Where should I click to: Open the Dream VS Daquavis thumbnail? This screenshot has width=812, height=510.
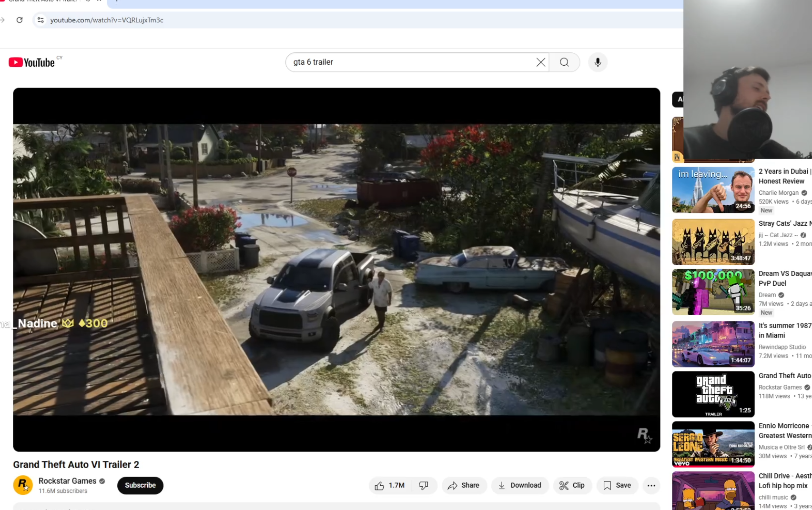713,292
